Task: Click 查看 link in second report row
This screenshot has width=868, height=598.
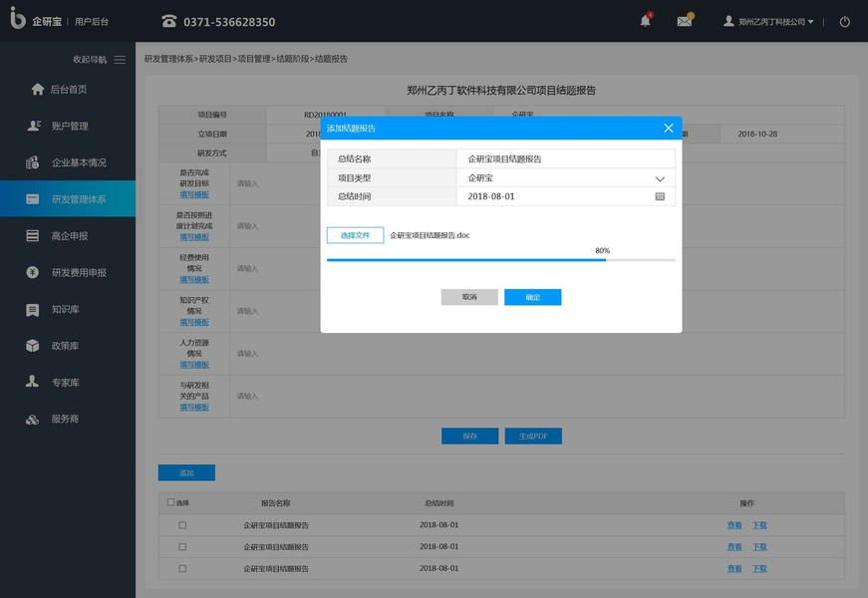Action: tap(734, 546)
